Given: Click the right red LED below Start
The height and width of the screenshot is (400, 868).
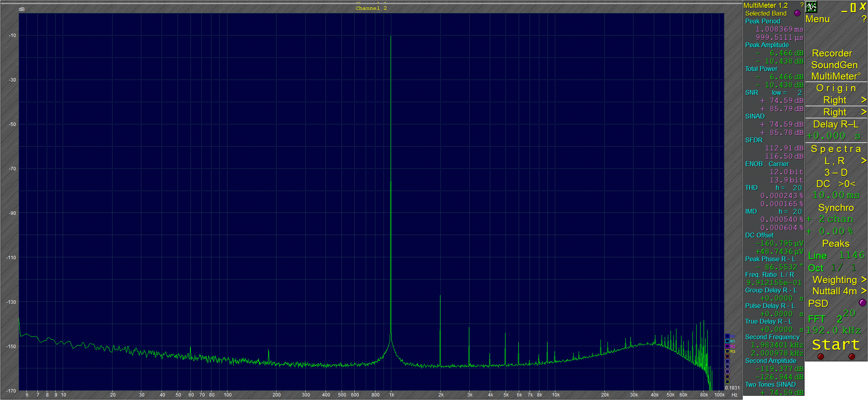Looking at the screenshot, I should pos(852,356).
